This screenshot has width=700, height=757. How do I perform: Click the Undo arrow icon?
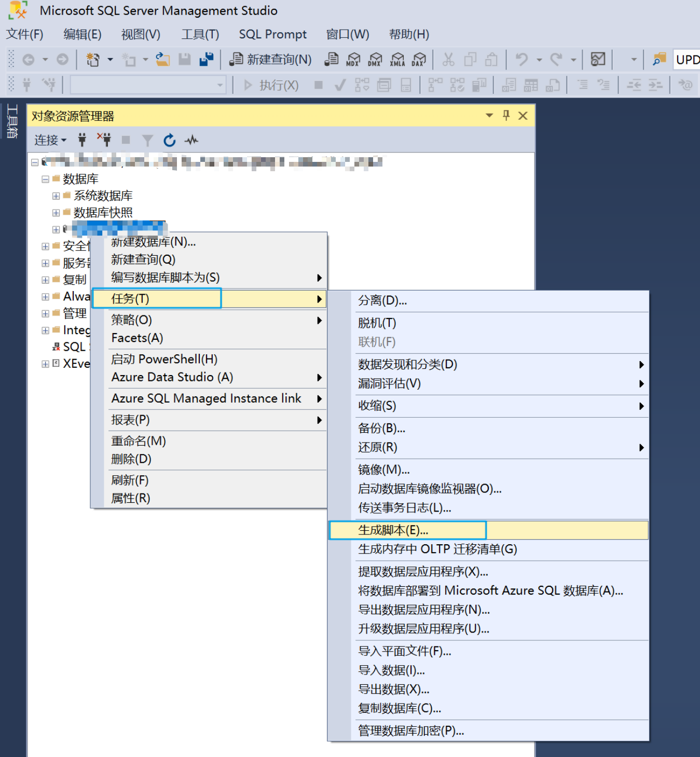pos(522,60)
